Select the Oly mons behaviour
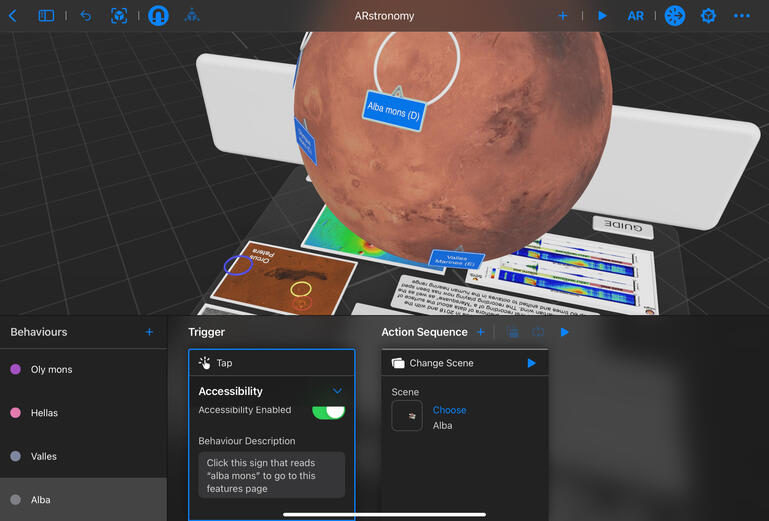The width and height of the screenshot is (769, 521). tap(83, 369)
